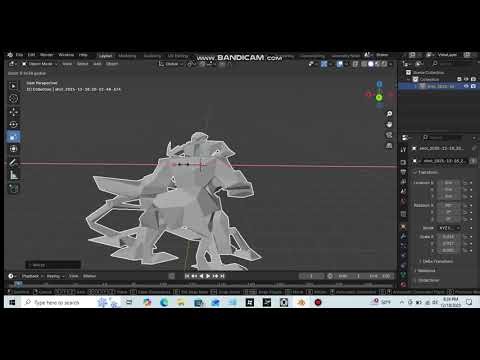Image resolution: width=480 pixels, height=360 pixels.
Task: Switch to solid shading mode
Action: (371, 64)
